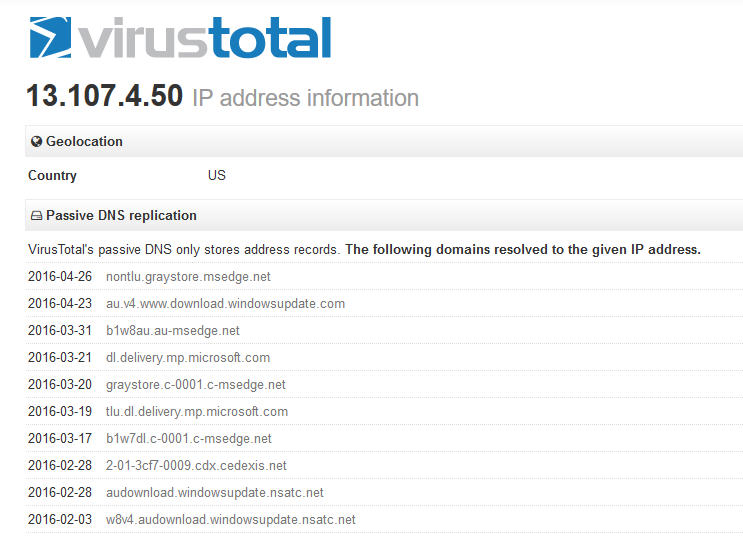Select the b1w7dl.c-0001.c-msedge.net link
The image size is (743, 541).
pos(188,439)
